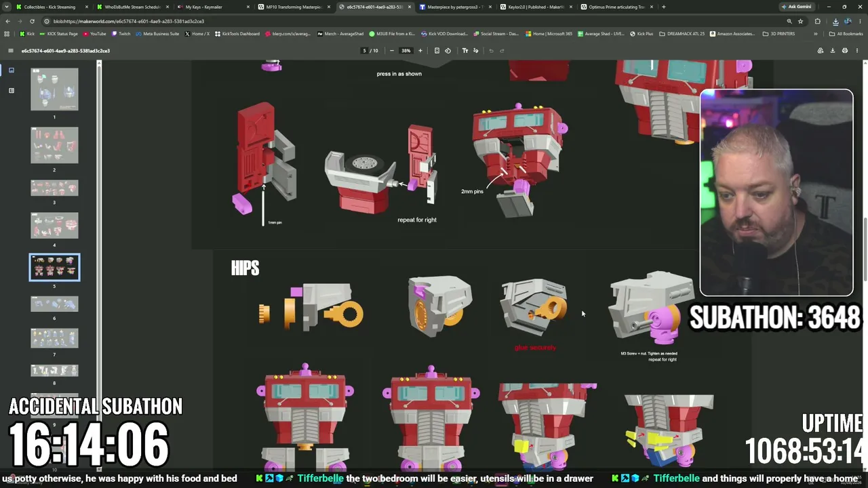Image resolution: width=868 pixels, height=488 pixels.
Task: Reload the current browser page
Action: 34,21
